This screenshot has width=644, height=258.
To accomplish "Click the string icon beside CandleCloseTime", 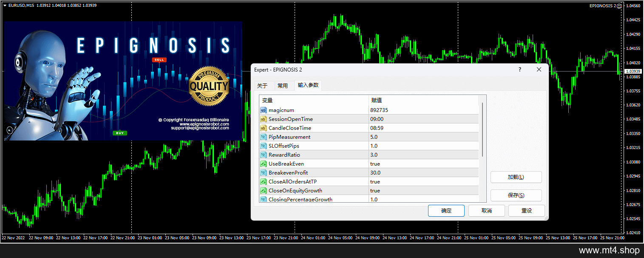I will click(263, 128).
